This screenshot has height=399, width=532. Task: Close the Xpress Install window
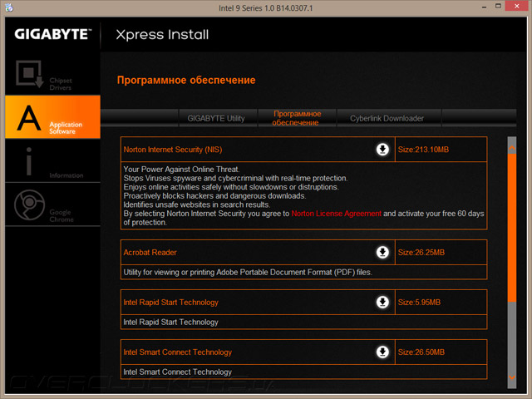point(516,6)
